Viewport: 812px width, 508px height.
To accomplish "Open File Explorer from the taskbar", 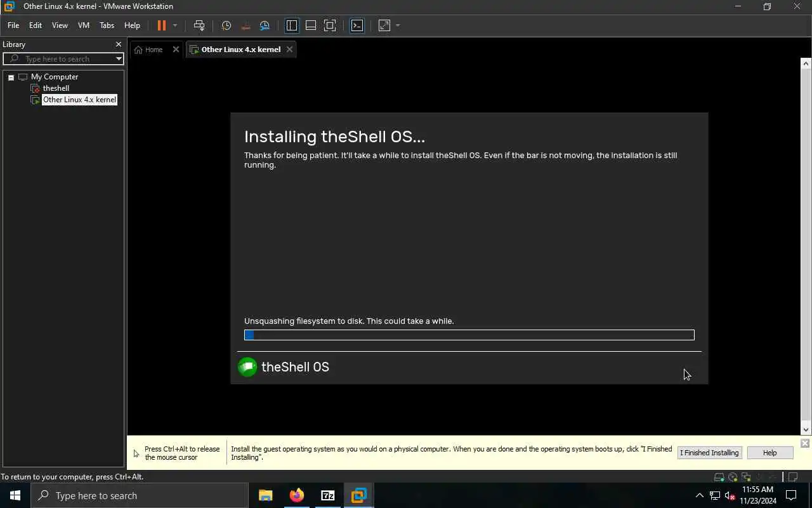I will coord(266,495).
